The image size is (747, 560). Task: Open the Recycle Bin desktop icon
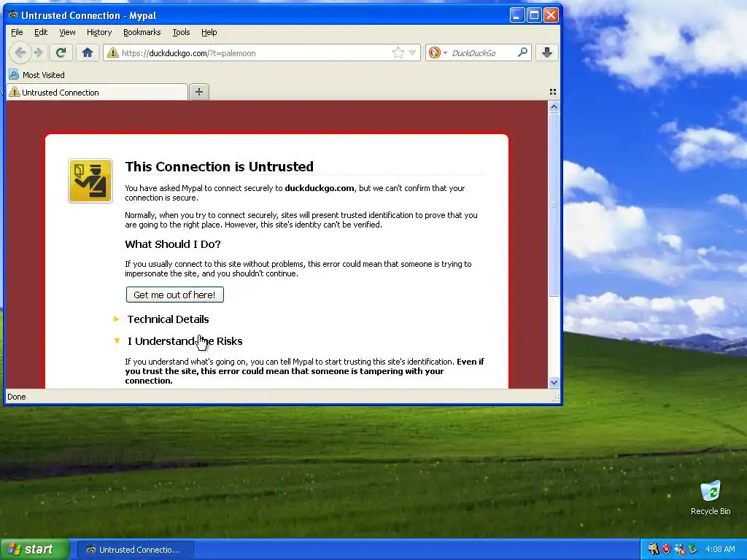coord(711,499)
